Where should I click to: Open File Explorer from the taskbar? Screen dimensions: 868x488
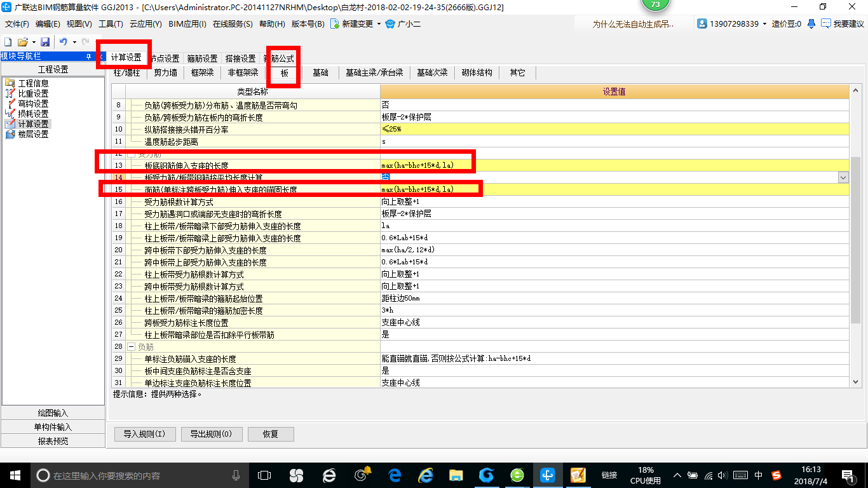pos(456,475)
